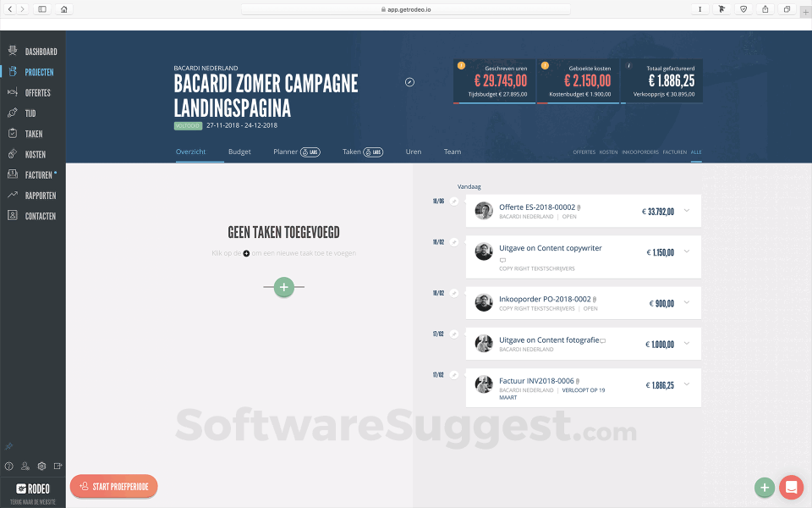Screen dimensions: 812x508
Task: Click the Projecten hand icon
Action: pos(13,71)
